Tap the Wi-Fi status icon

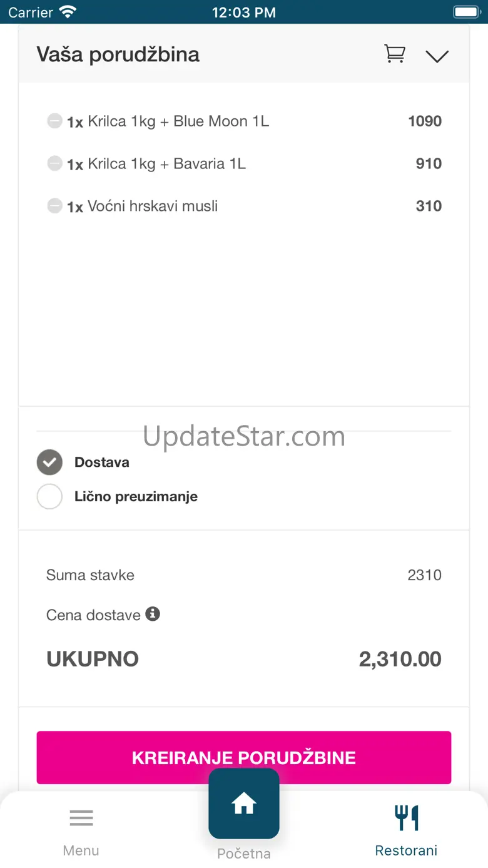pyautogui.click(x=68, y=12)
